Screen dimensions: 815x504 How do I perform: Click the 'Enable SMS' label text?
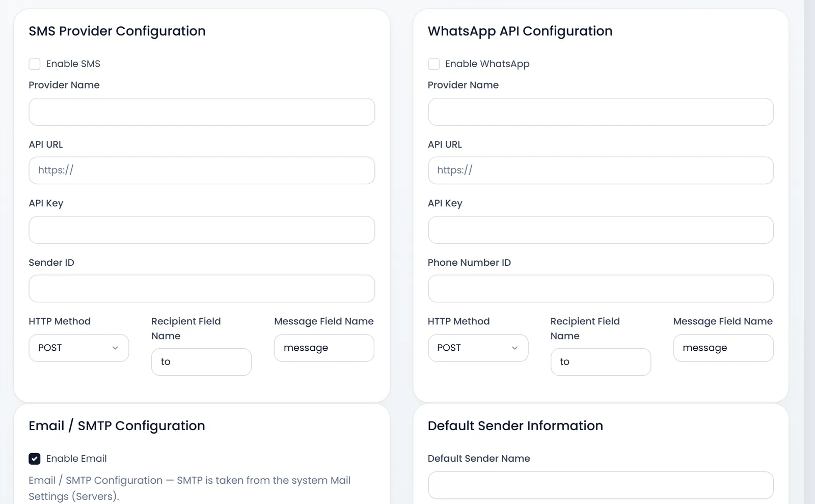[x=73, y=64]
